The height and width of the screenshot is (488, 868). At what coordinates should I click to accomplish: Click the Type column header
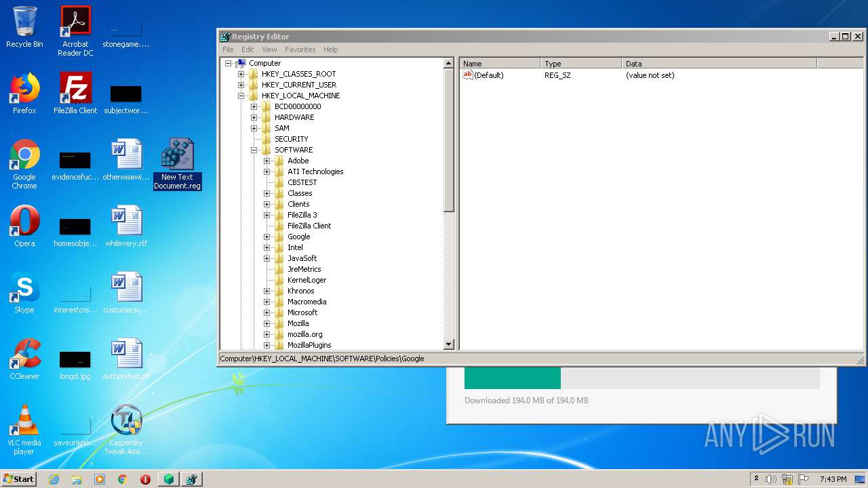(581, 64)
